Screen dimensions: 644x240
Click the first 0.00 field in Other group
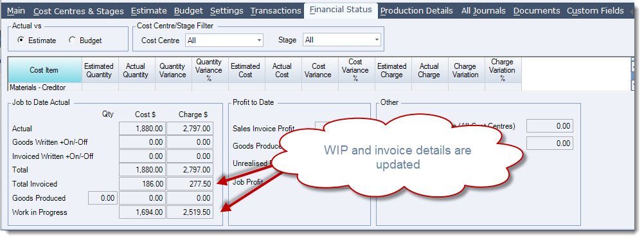(550, 126)
